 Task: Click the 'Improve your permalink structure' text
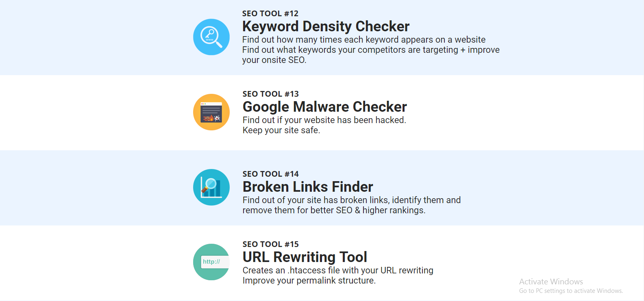309,281
